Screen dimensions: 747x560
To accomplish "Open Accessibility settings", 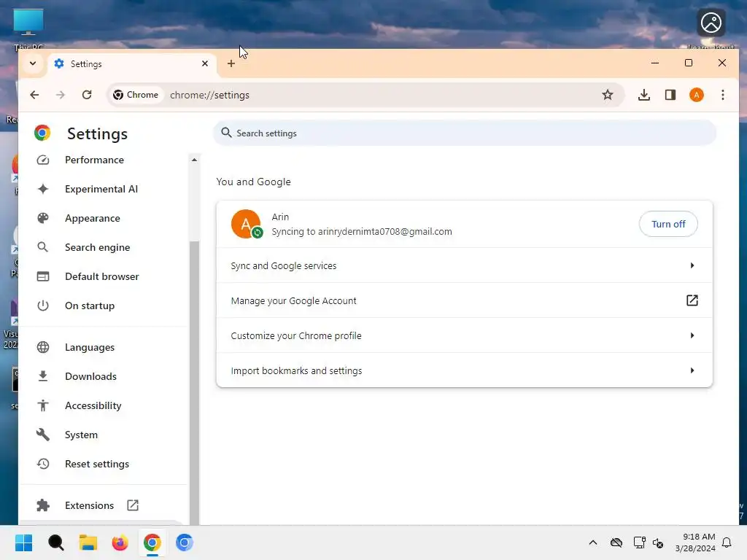I will click(x=93, y=405).
